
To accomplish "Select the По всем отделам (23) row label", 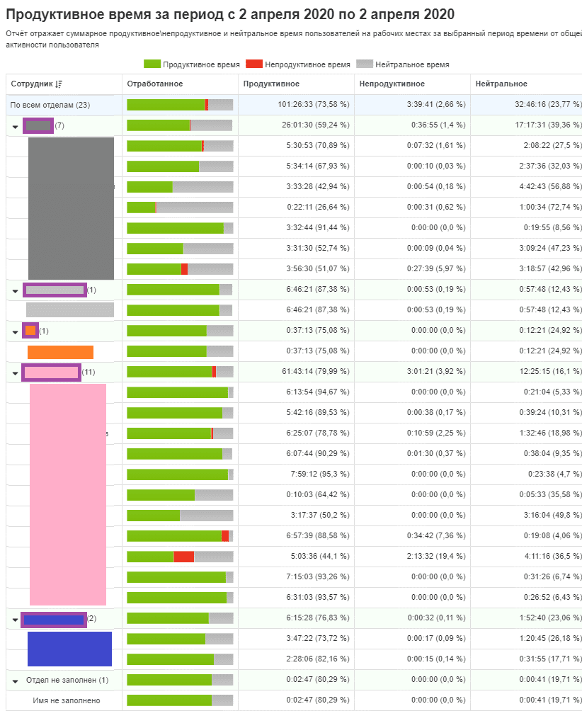I will [50, 105].
